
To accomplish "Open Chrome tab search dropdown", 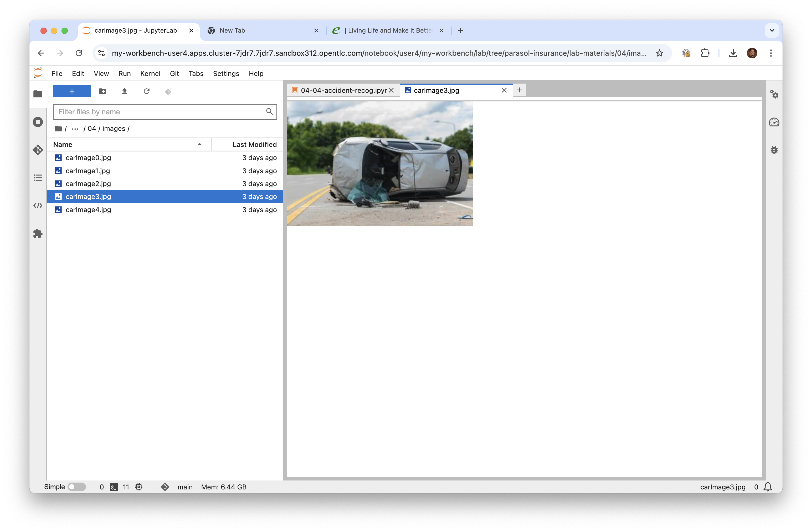I will [772, 30].
